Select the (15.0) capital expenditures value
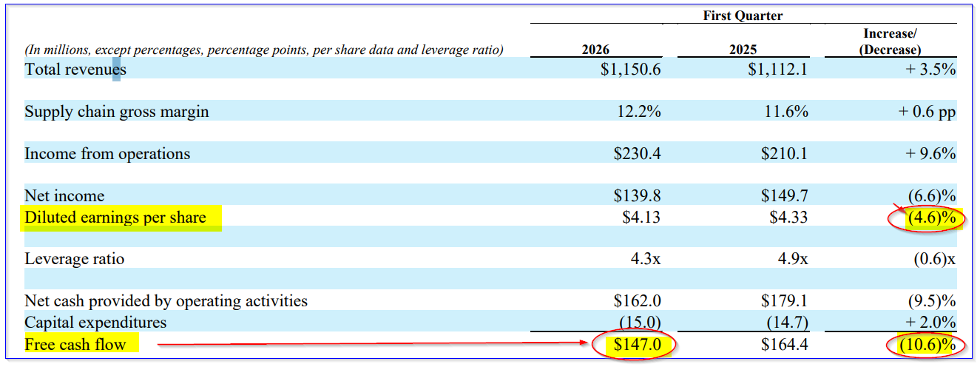 [641, 323]
